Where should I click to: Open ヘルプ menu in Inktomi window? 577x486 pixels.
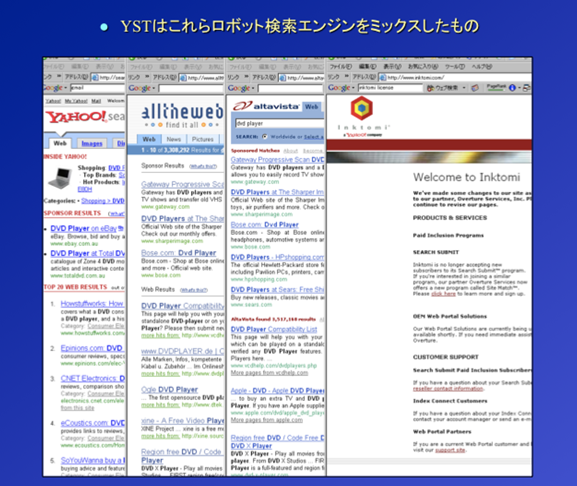pyautogui.click(x=482, y=67)
